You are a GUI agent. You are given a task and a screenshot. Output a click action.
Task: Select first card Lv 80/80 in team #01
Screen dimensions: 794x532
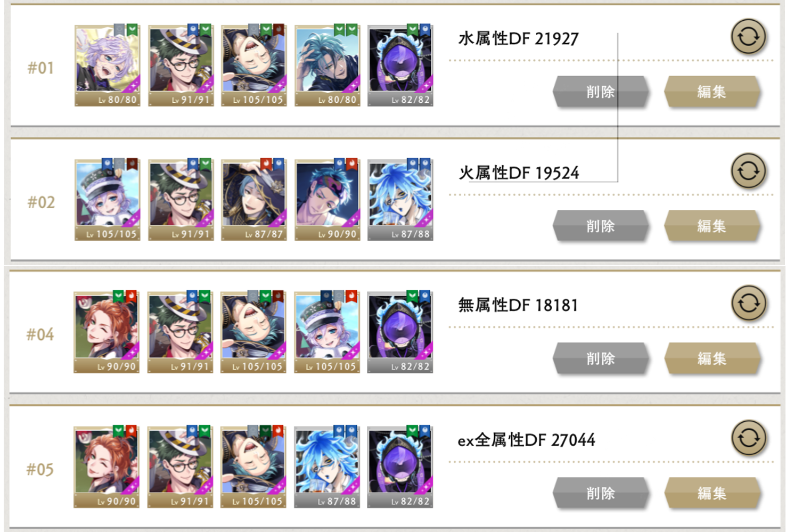point(107,66)
